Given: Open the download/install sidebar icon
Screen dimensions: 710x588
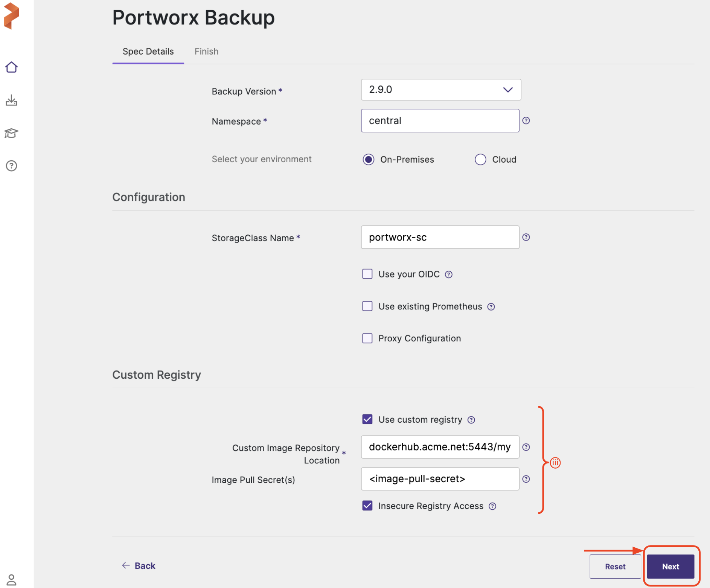Looking at the screenshot, I should [x=11, y=100].
